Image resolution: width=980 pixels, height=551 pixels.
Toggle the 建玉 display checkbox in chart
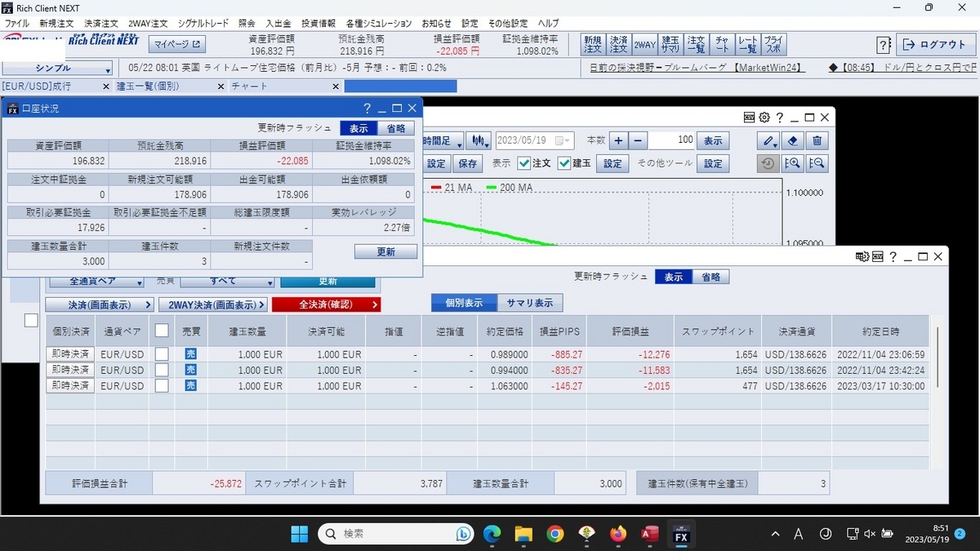pyautogui.click(x=563, y=163)
